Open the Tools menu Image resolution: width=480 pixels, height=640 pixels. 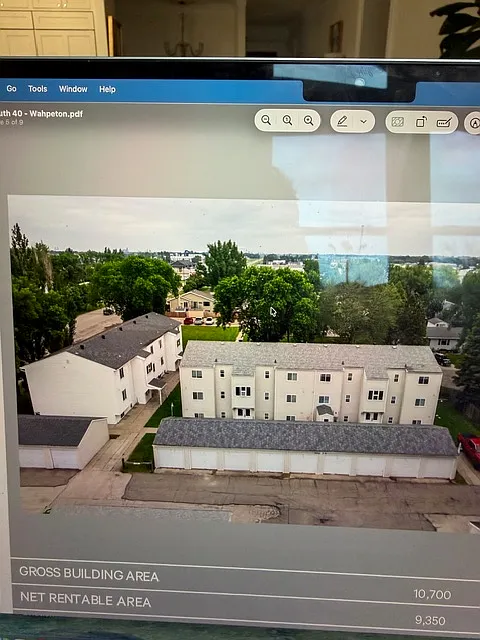pos(38,89)
